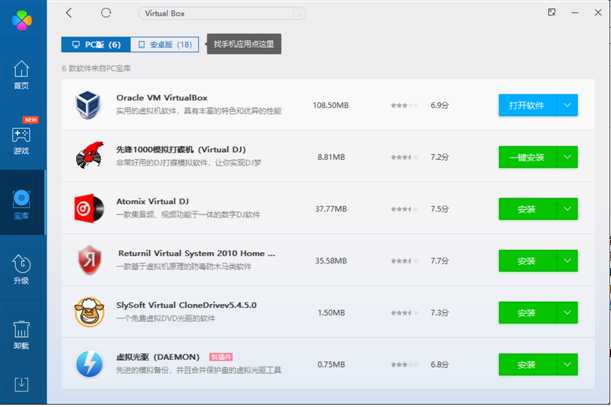611x407 pixels.
Task: Click the refresh circular arrow
Action: tap(106, 13)
